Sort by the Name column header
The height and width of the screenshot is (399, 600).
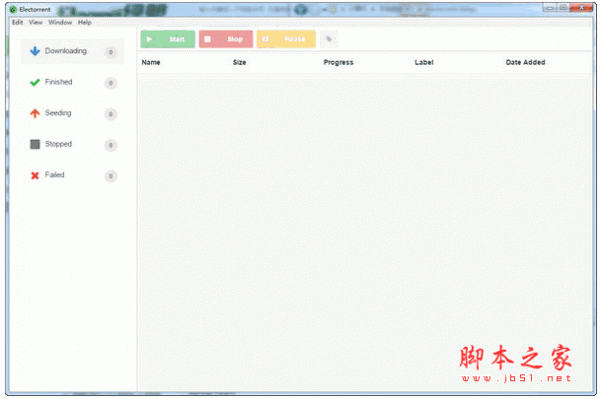click(151, 62)
